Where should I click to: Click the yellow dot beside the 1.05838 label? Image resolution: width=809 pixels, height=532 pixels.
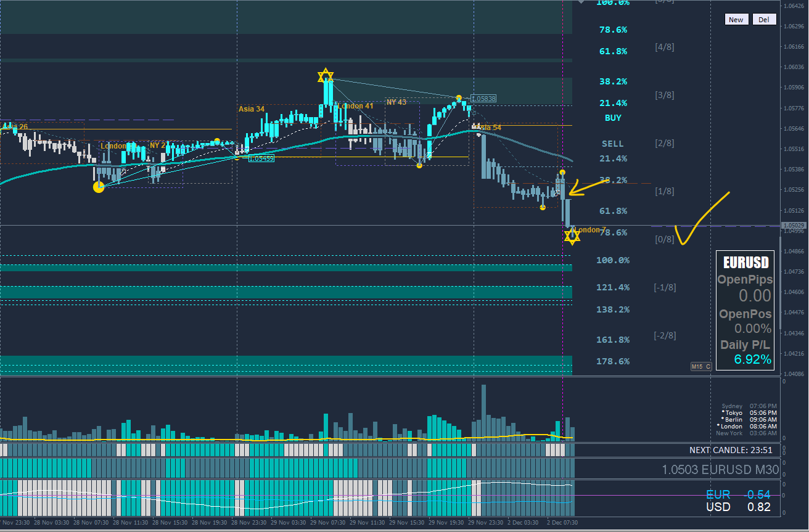[459, 98]
